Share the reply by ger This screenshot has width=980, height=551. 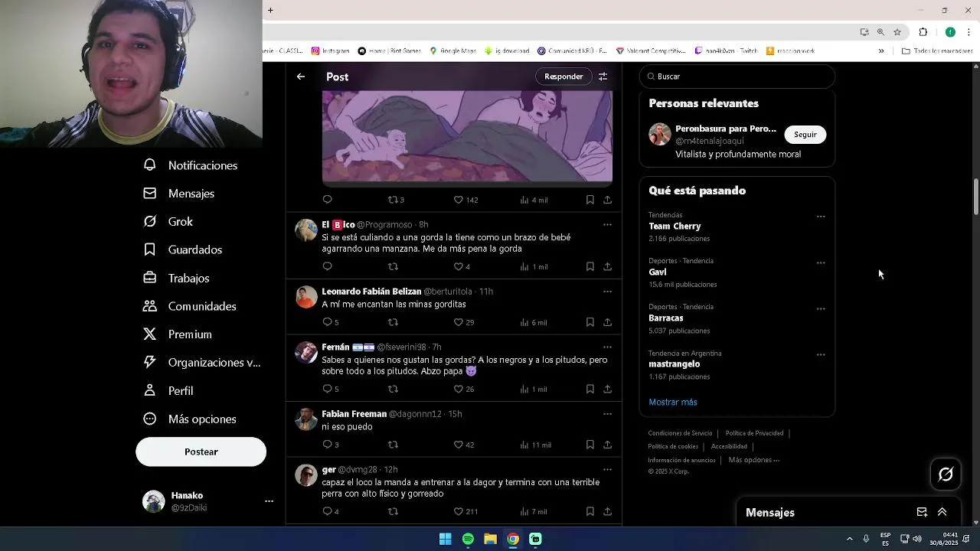607,511
